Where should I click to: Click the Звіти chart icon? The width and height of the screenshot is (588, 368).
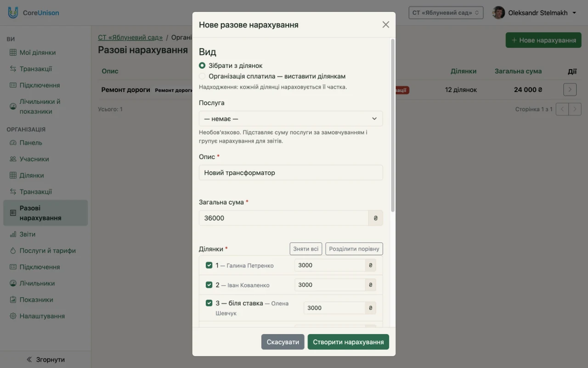pos(13,234)
